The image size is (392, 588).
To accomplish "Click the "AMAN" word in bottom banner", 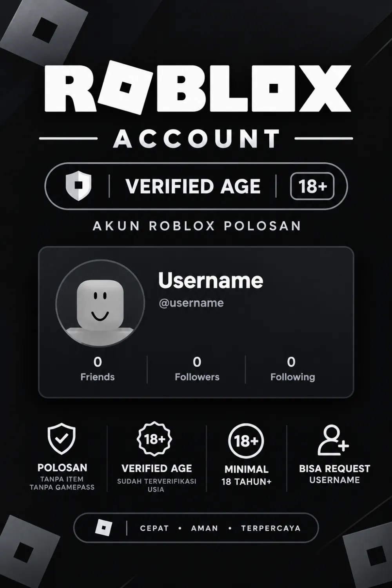I will click(x=205, y=528).
